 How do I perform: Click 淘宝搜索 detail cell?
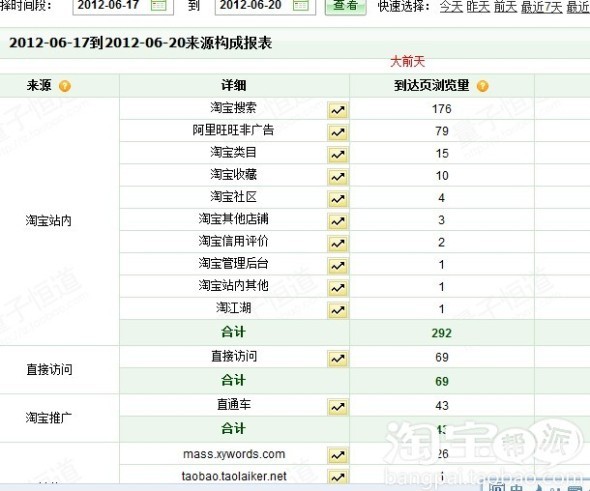pos(233,108)
